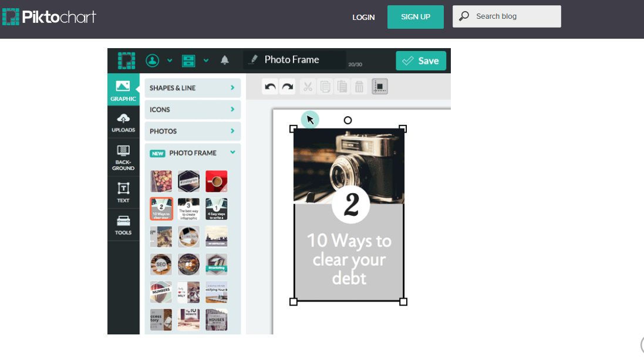Image resolution: width=644 pixels, height=362 pixels.
Task: Click the Copy icon in toolbar
Action: (325, 87)
